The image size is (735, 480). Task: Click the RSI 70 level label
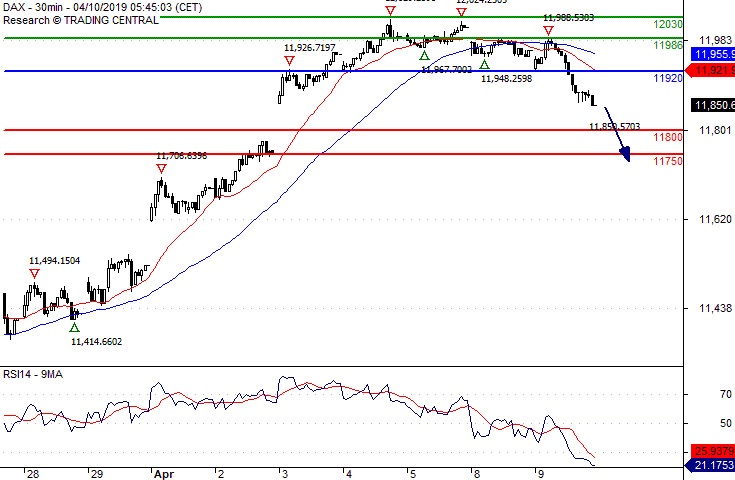(726, 395)
